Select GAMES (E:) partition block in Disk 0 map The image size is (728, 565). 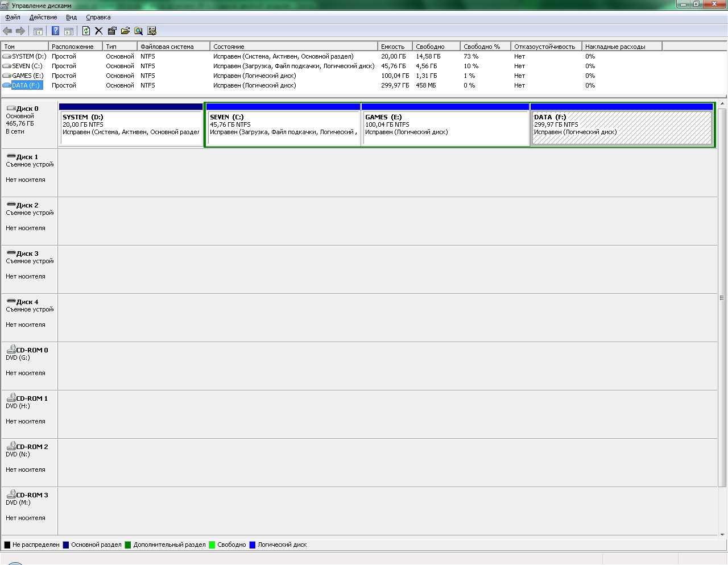coord(446,124)
